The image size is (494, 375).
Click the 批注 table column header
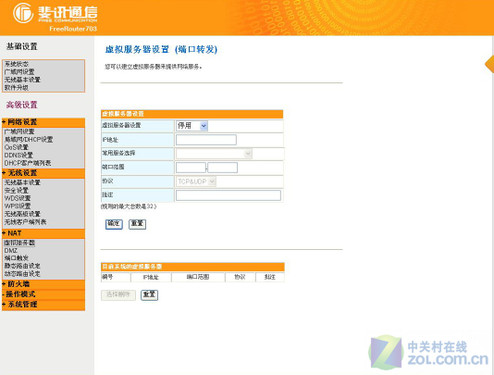[270, 277]
